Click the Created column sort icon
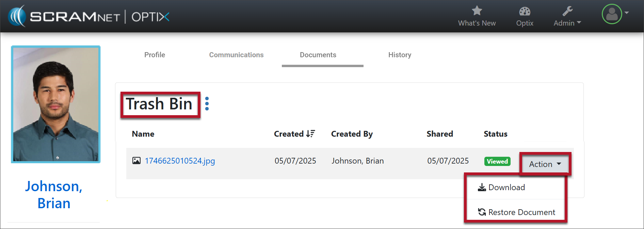The height and width of the screenshot is (229, 644). tap(310, 134)
